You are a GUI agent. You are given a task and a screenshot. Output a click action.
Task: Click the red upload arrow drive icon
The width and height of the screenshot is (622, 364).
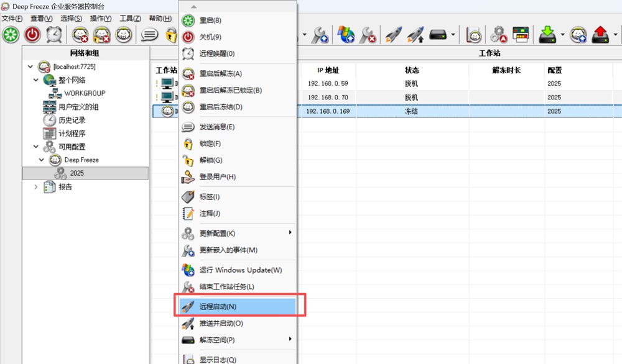600,35
